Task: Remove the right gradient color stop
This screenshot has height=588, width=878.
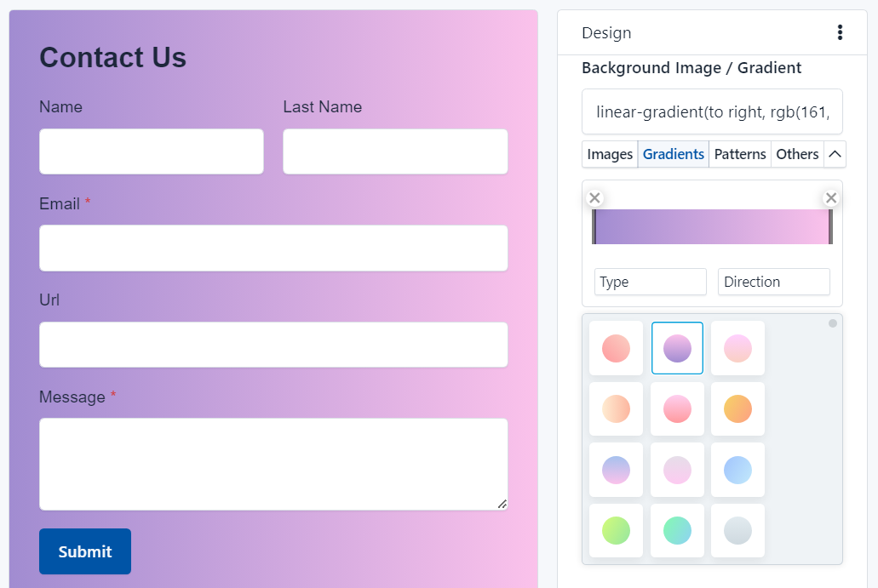Action: click(831, 198)
